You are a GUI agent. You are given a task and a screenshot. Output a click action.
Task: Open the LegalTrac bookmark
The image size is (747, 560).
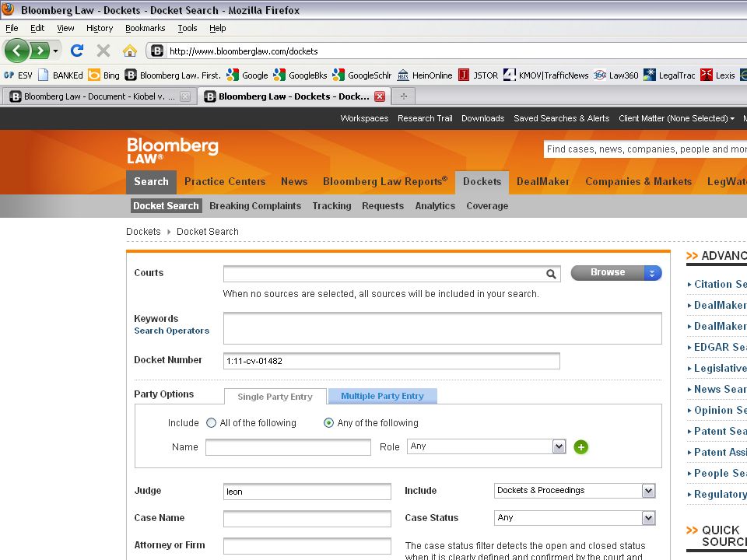[669, 75]
